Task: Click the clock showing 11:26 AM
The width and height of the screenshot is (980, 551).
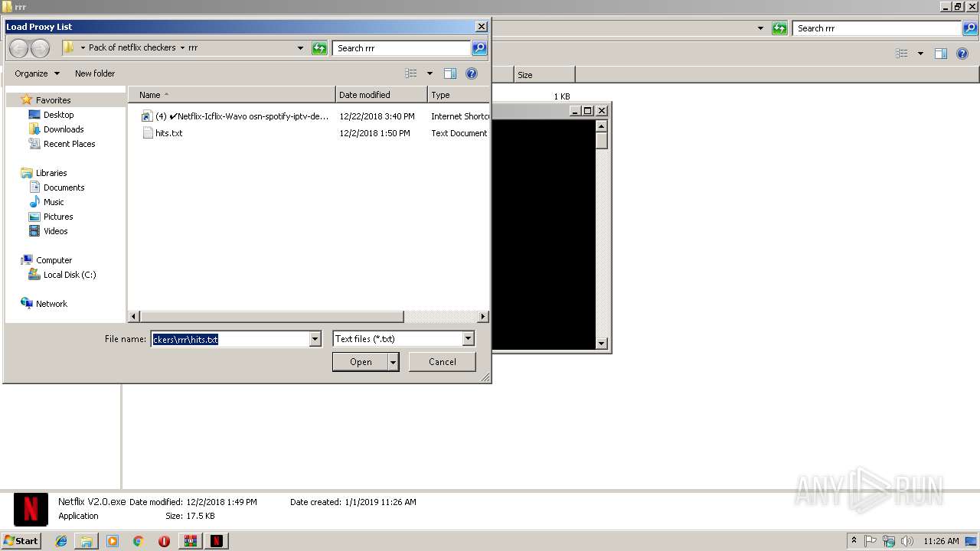Action: 941,541
